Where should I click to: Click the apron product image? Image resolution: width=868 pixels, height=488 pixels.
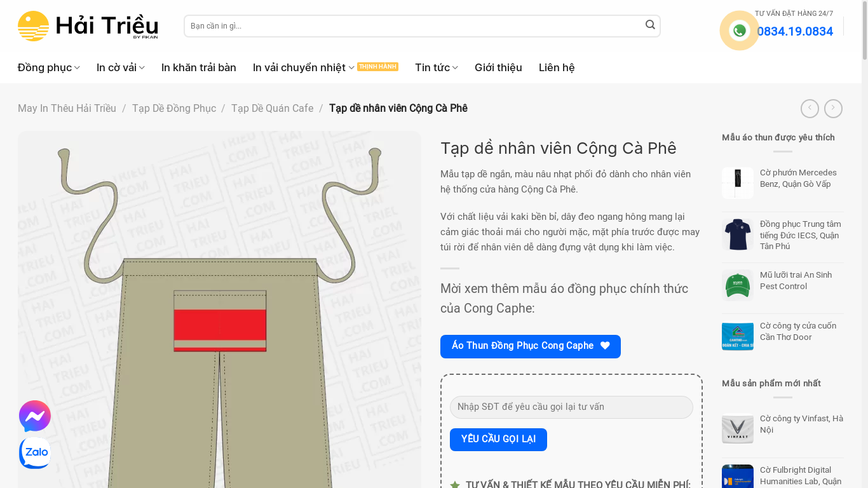coord(219,309)
